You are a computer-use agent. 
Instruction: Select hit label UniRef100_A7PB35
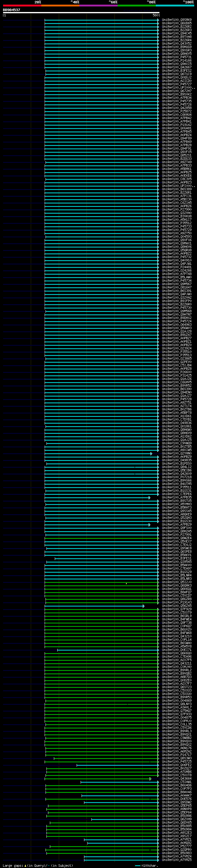[177, 497]
